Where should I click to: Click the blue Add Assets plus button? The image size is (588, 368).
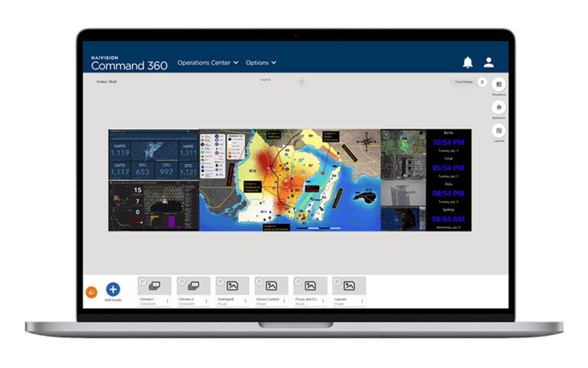pos(113,289)
